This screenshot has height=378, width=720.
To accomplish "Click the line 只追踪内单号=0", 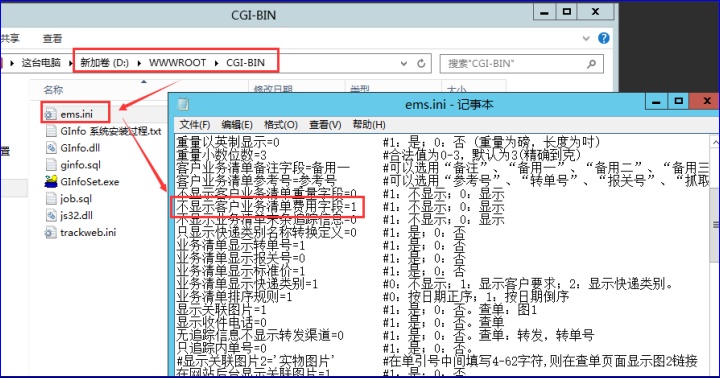I will [x=221, y=348].
